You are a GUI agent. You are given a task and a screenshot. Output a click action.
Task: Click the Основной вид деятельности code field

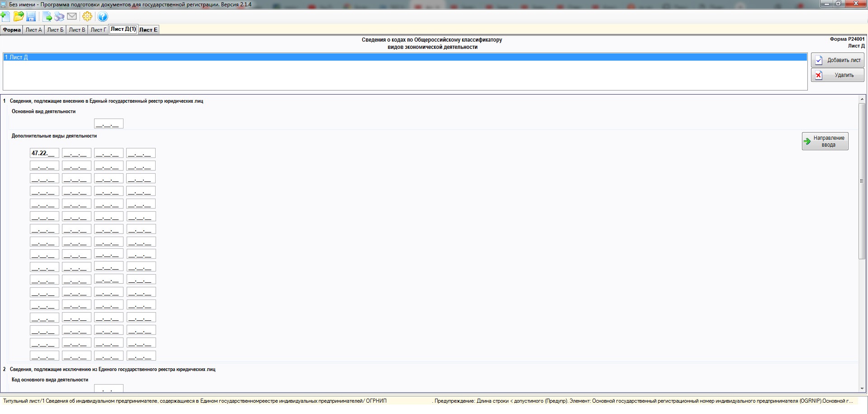109,124
